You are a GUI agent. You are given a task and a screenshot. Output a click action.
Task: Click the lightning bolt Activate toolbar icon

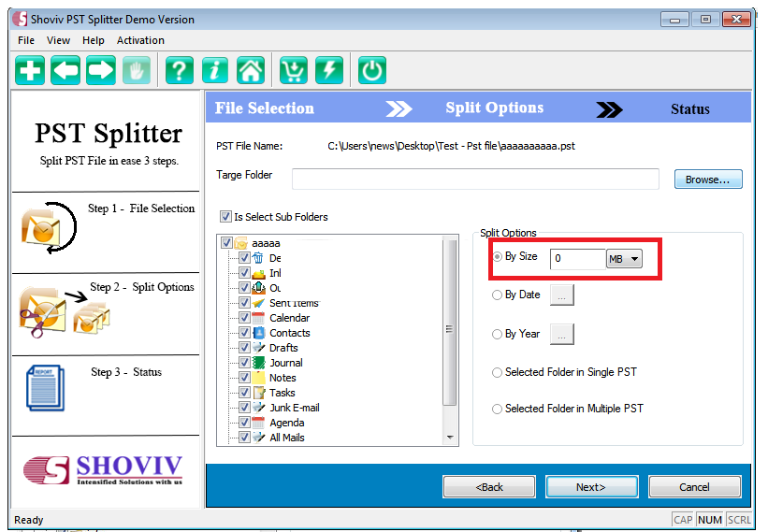point(329,70)
